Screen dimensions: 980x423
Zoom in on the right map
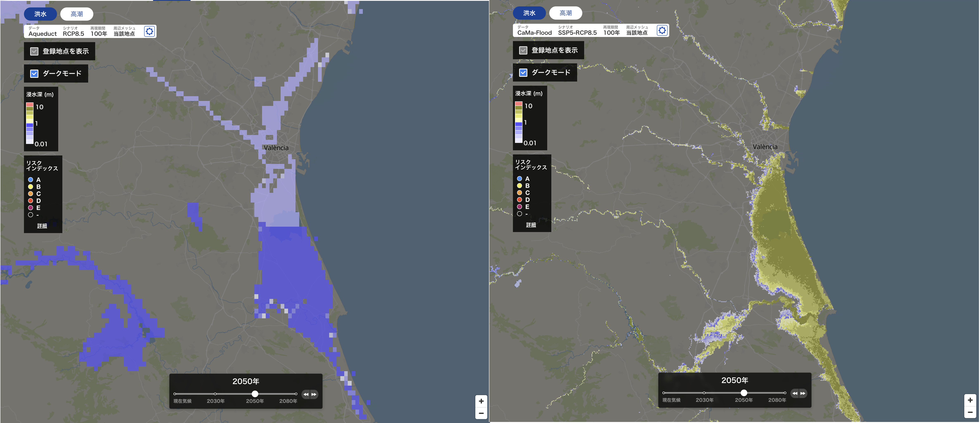tap(970, 400)
